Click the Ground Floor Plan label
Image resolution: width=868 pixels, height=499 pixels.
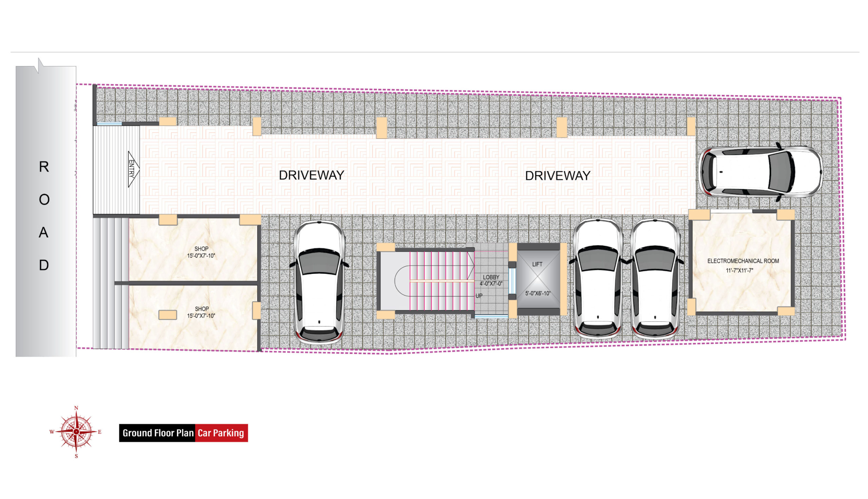[158, 433]
